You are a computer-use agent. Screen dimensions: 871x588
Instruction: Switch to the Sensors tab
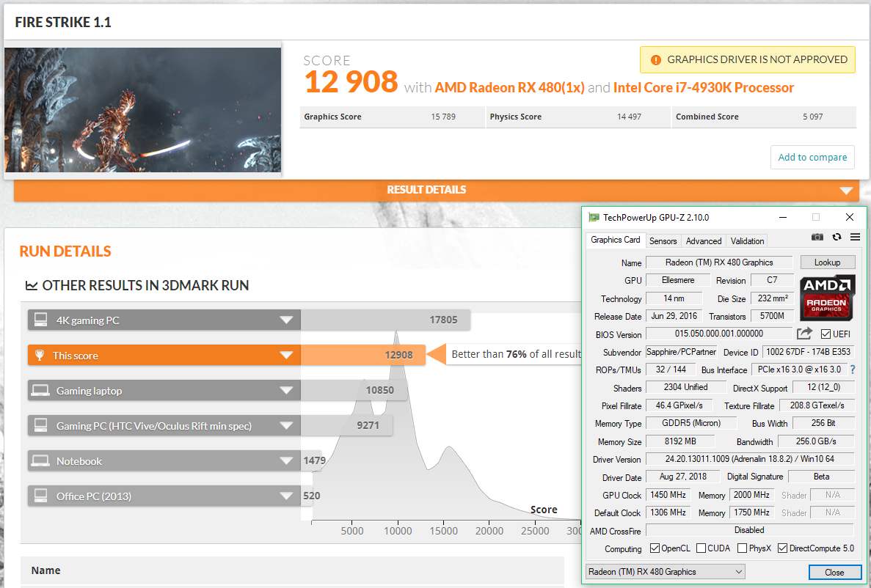[x=663, y=241]
